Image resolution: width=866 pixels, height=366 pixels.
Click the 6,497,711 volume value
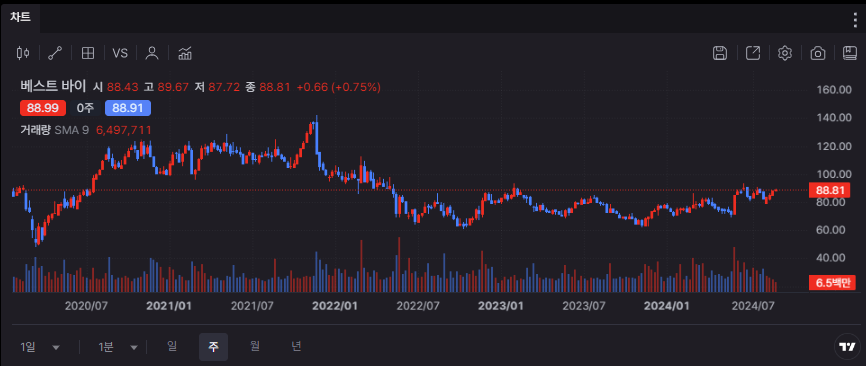[124, 130]
